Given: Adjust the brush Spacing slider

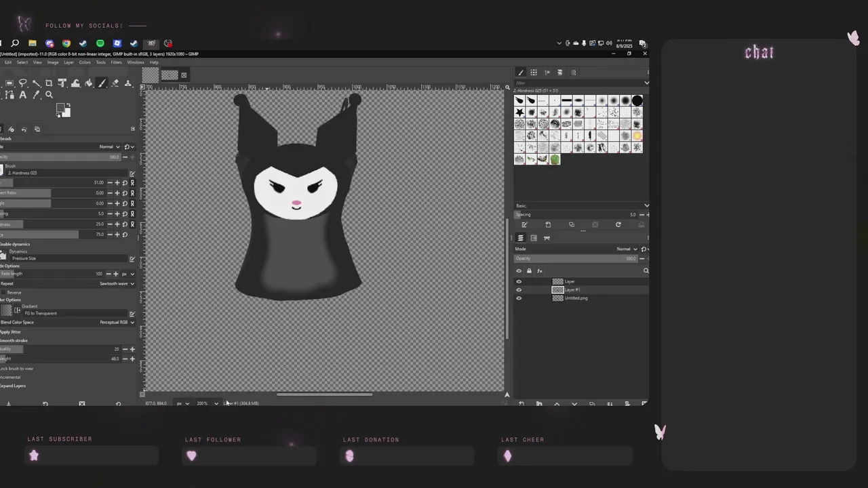Looking at the screenshot, I should click(576, 215).
